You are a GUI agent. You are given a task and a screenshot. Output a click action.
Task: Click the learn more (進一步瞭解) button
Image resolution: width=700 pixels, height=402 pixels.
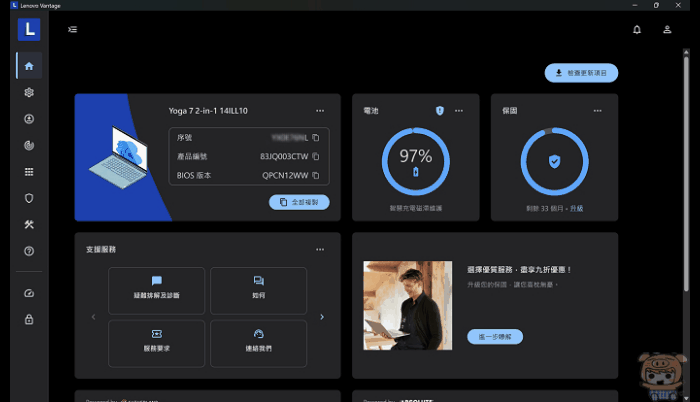tap(495, 337)
